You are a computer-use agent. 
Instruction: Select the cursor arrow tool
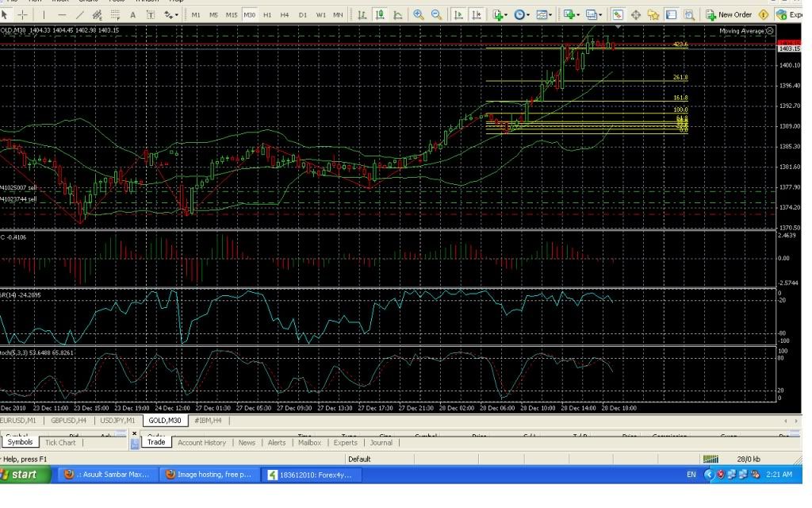point(5,14)
